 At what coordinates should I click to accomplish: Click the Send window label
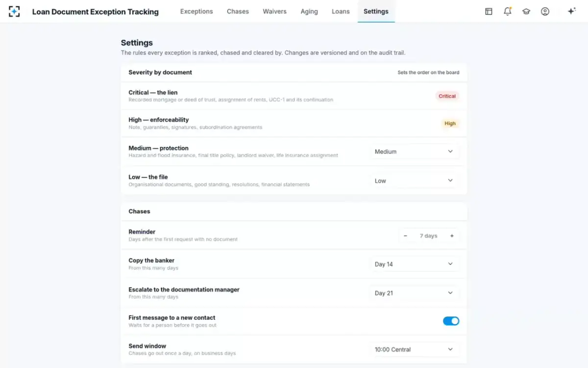147,346
